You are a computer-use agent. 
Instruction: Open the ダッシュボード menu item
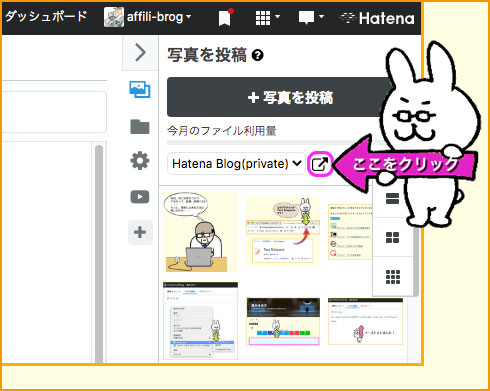[x=46, y=16]
